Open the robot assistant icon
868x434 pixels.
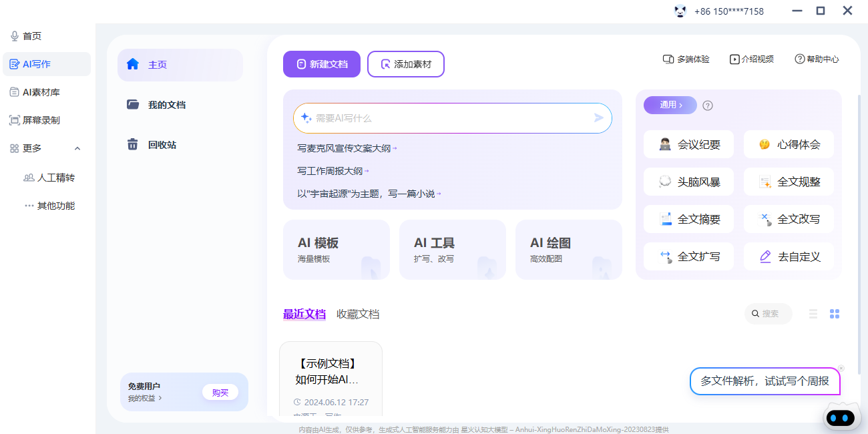pyautogui.click(x=840, y=418)
